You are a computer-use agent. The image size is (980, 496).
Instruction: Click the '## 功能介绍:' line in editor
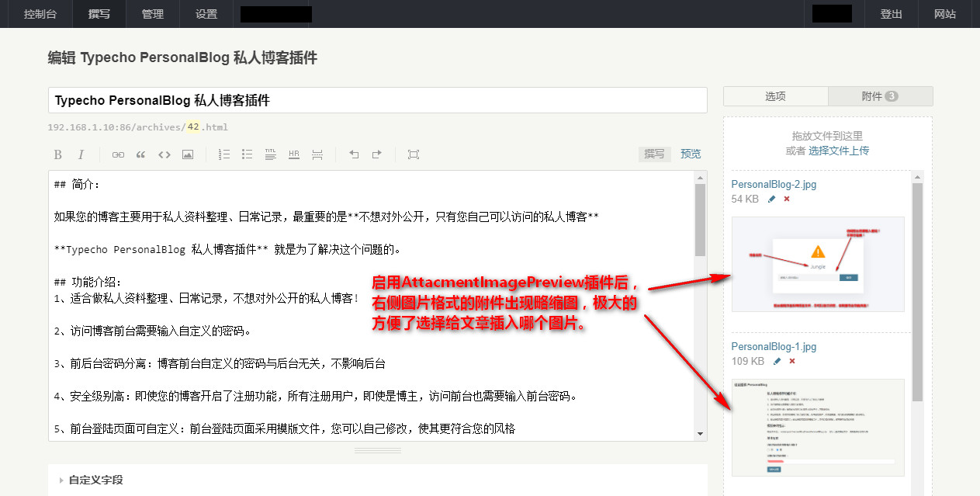pyautogui.click(x=88, y=282)
